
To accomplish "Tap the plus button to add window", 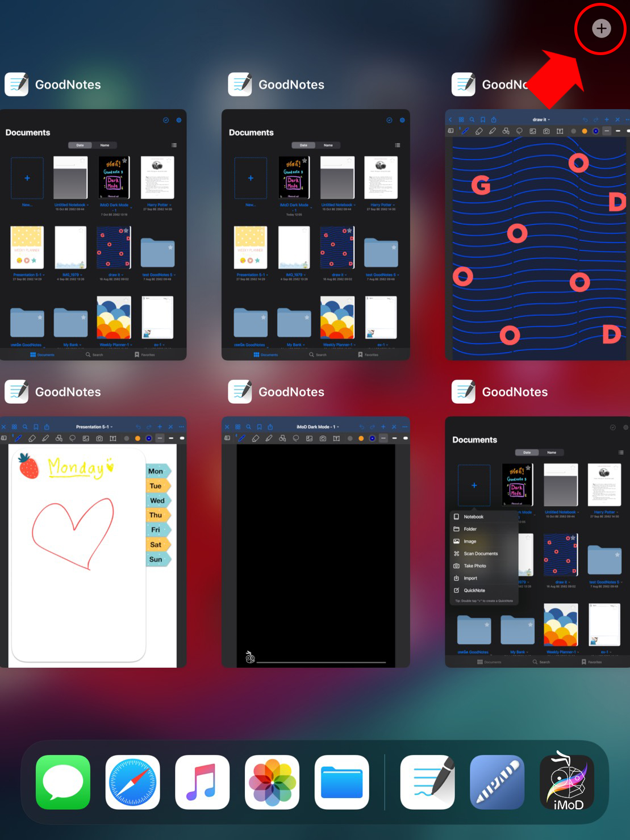I will pyautogui.click(x=601, y=28).
